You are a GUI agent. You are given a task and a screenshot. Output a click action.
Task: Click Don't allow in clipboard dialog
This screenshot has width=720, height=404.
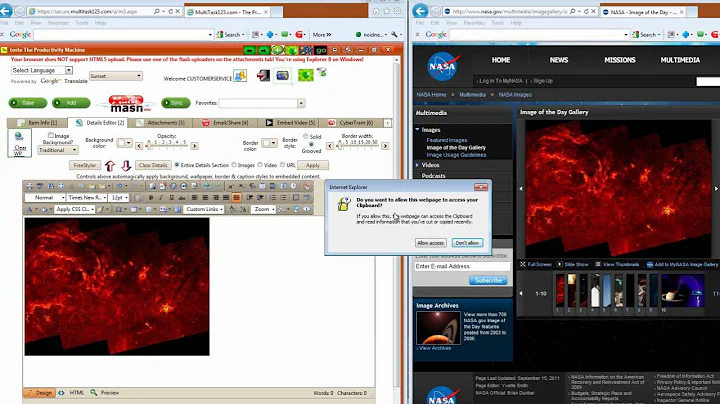tap(467, 243)
